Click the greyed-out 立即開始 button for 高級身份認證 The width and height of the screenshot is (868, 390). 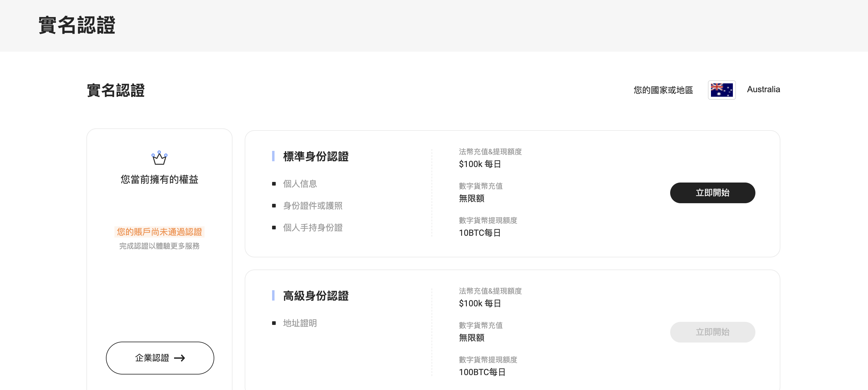[x=712, y=332]
